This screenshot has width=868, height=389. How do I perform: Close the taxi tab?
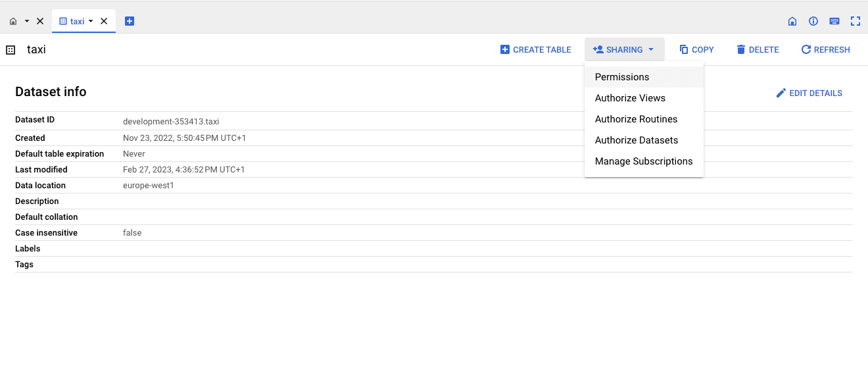coord(104,21)
